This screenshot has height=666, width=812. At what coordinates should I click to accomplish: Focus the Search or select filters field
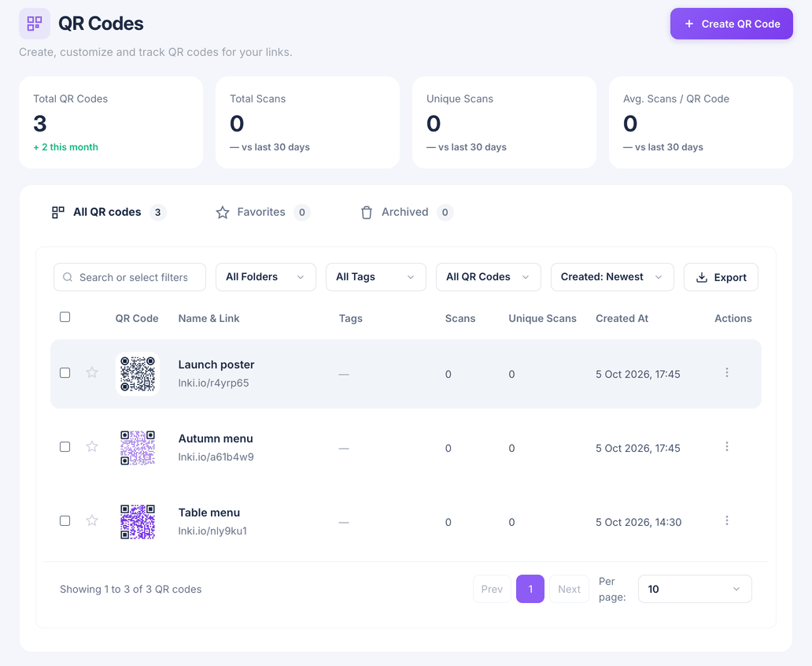[130, 277]
